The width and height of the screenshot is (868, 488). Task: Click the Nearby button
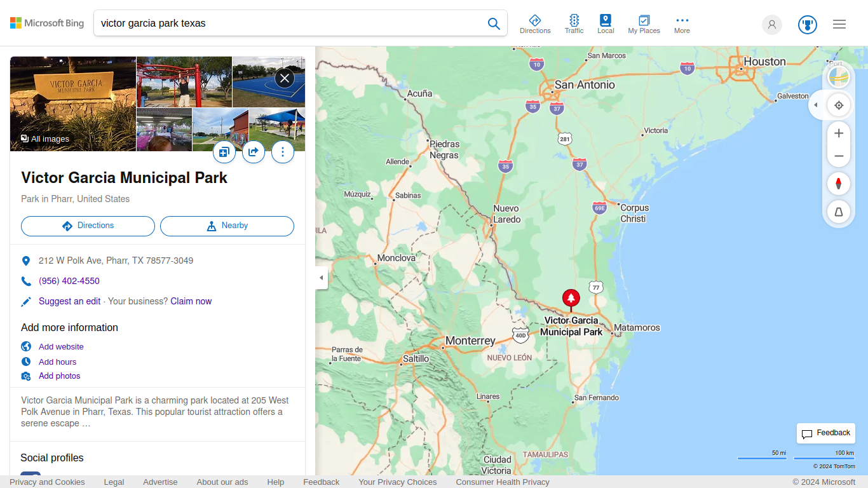tap(227, 226)
